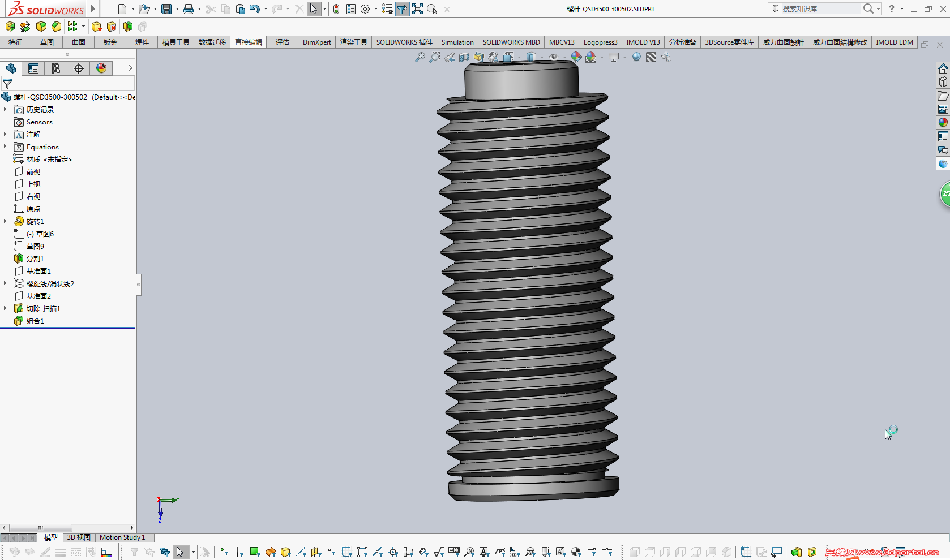Screen dimensions: 950x560
Task: Open the FeatureManager design tree tab
Action: pos(11,68)
